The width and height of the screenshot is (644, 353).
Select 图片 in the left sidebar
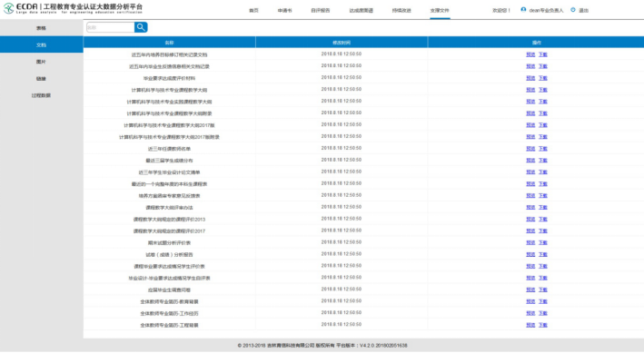(x=41, y=62)
